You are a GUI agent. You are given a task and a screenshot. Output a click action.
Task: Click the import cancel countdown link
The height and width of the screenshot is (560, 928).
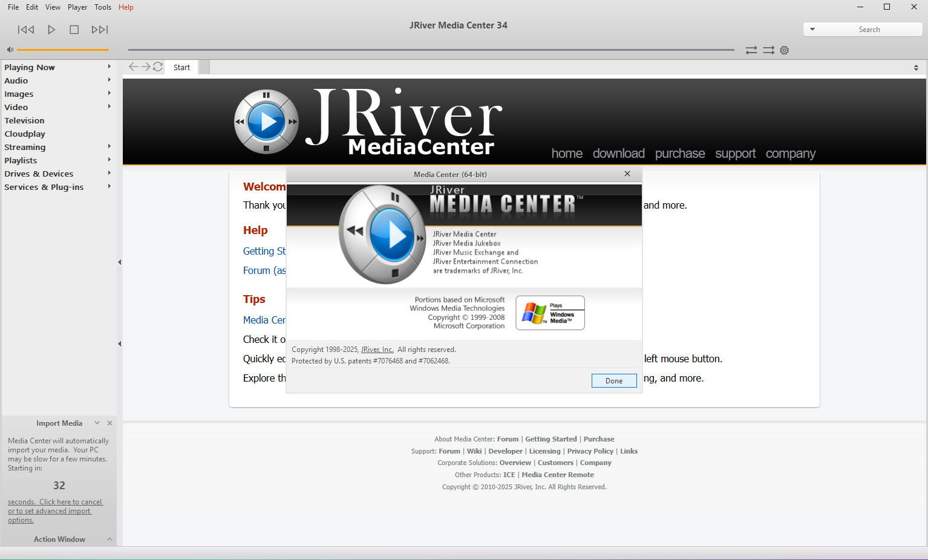coord(55,511)
